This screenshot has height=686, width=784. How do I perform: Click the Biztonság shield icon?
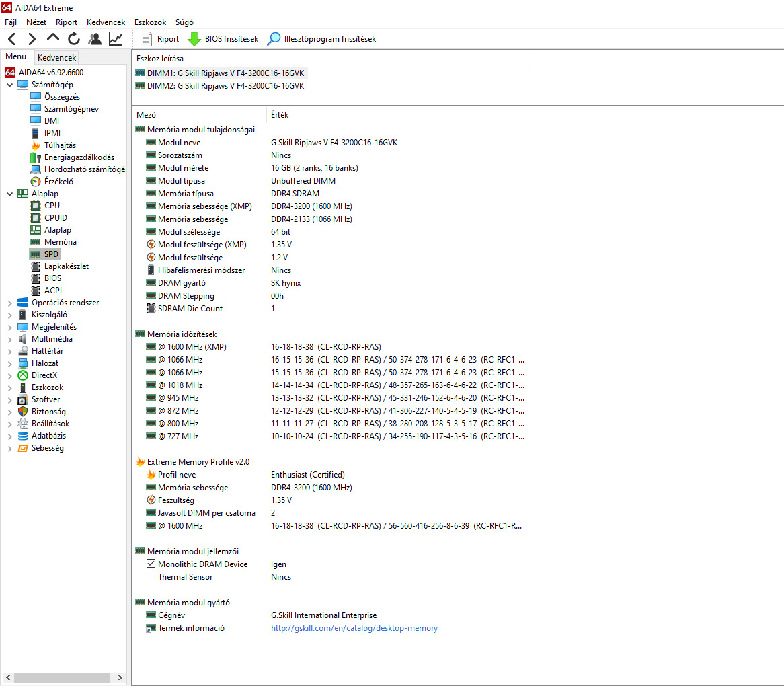click(22, 412)
